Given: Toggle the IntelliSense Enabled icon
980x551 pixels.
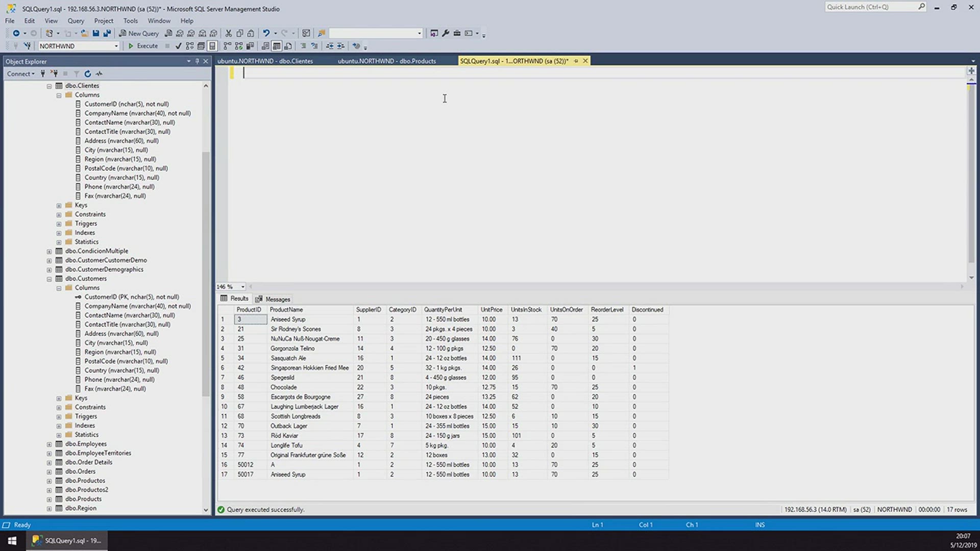Looking at the screenshot, I should (x=212, y=46).
